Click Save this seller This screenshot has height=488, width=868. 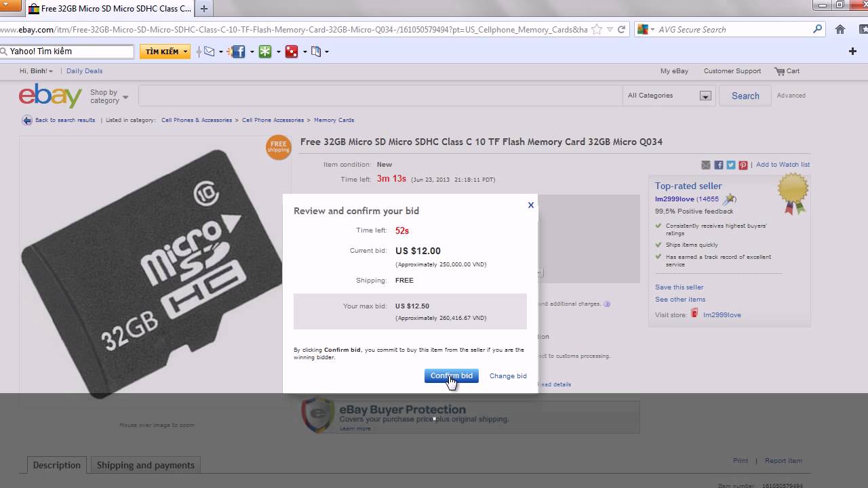679,287
